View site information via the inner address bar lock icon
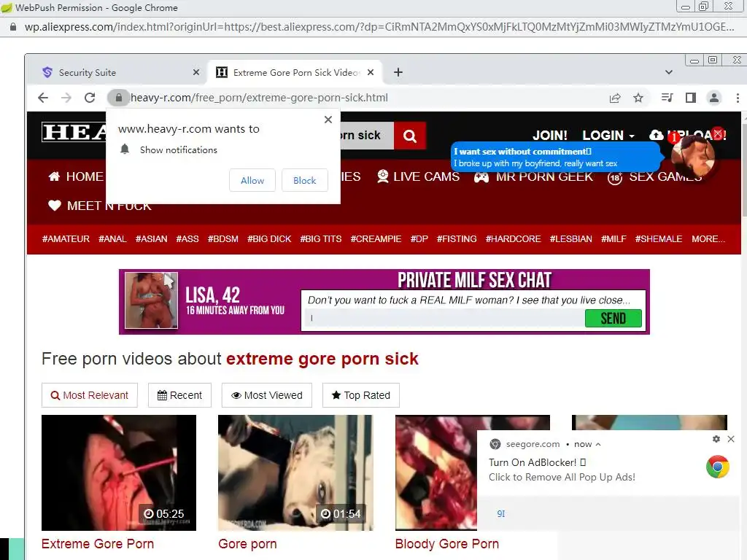747x560 pixels. click(x=119, y=98)
